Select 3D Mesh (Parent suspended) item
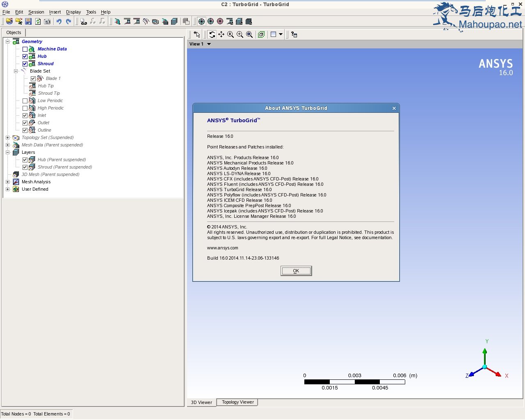The height and width of the screenshot is (420, 525). pos(50,174)
